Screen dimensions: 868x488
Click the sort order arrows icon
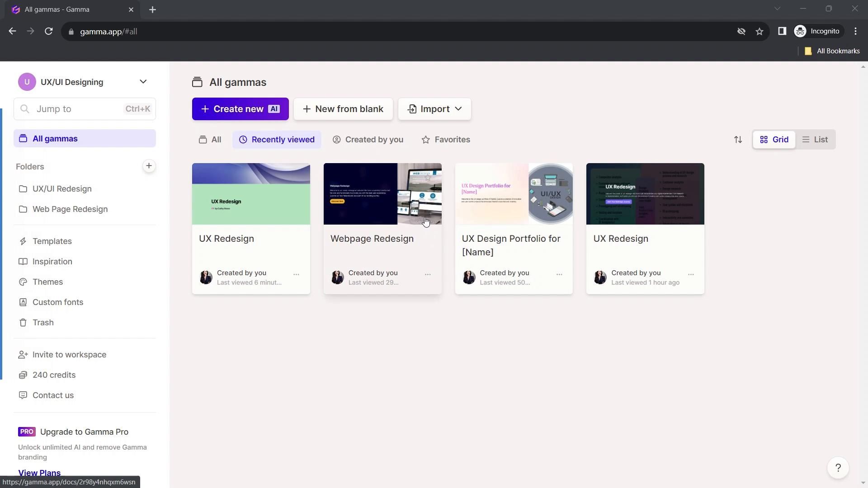tap(738, 140)
